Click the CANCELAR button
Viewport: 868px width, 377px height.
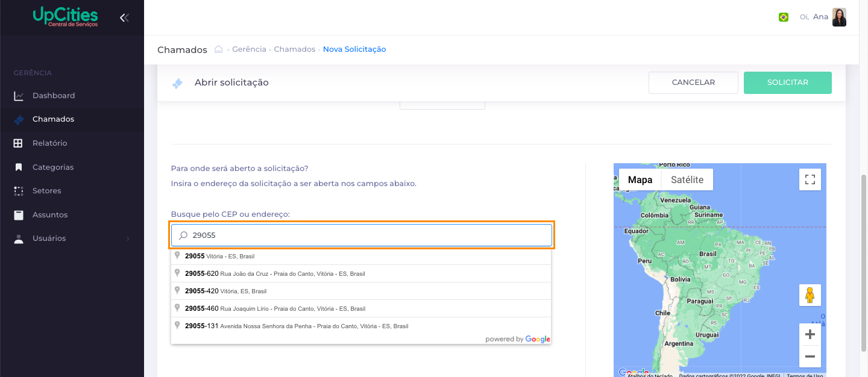[693, 83]
